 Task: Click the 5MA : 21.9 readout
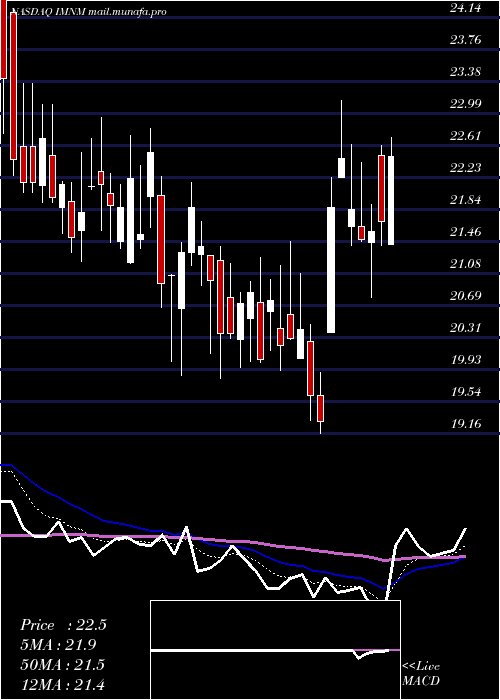(59, 645)
